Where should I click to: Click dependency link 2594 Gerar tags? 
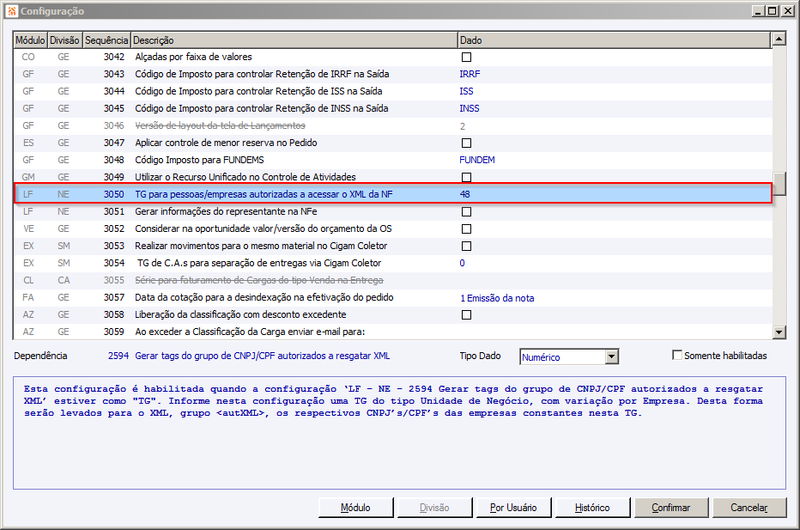[249, 356]
